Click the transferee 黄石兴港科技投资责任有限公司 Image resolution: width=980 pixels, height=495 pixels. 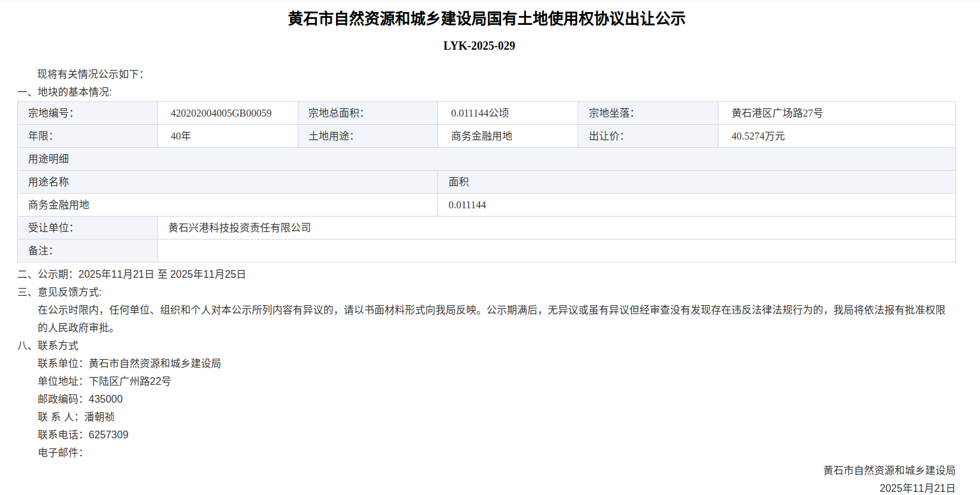coord(239,228)
